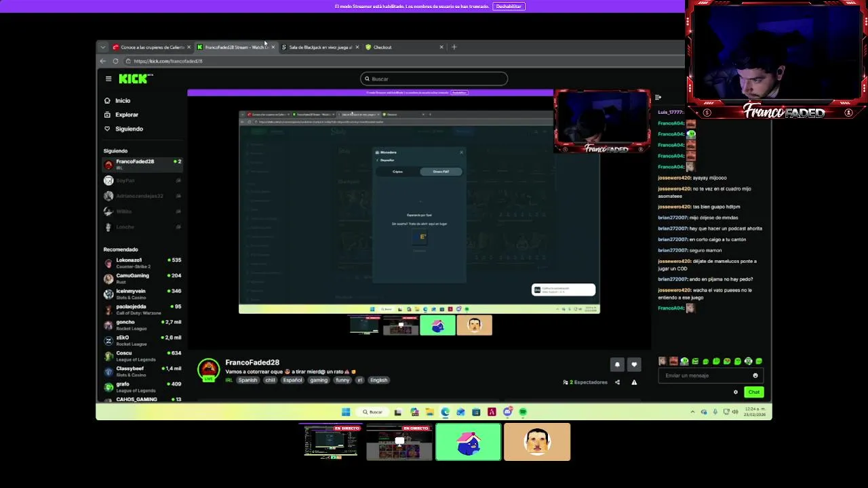Select the green cartoon thumbnail at bottom
Image resolution: width=868 pixels, height=488 pixels.
[x=469, y=442]
